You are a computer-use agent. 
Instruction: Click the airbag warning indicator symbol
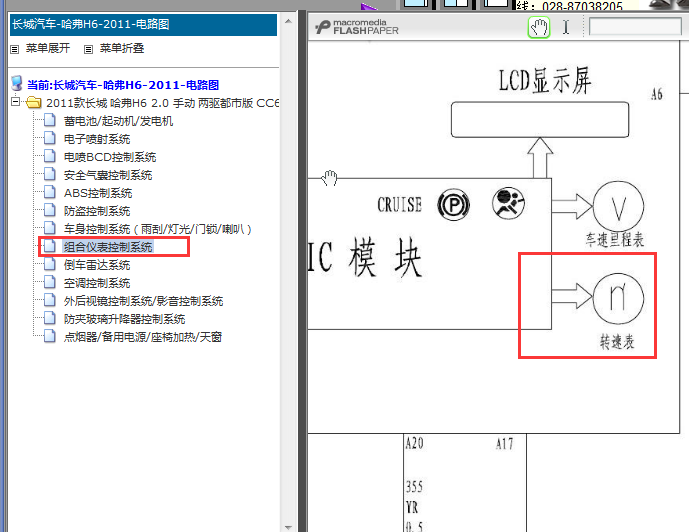tap(508, 203)
